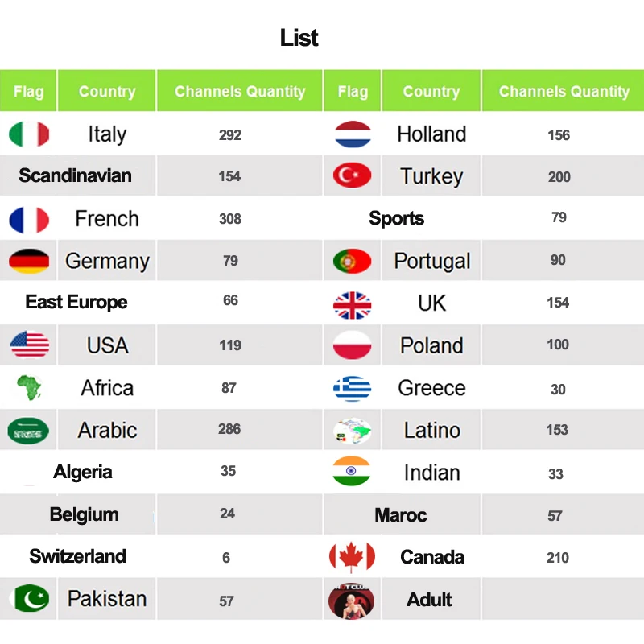Click the Italy flag icon
This screenshot has width=644, height=644.
[29, 134]
